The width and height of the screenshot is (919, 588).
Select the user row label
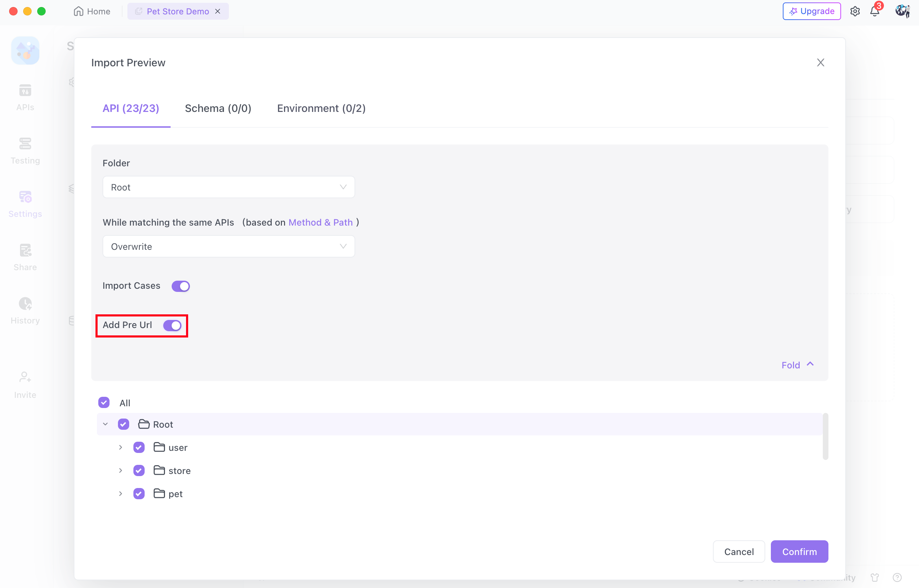pyautogui.click(x=178, y=448)
